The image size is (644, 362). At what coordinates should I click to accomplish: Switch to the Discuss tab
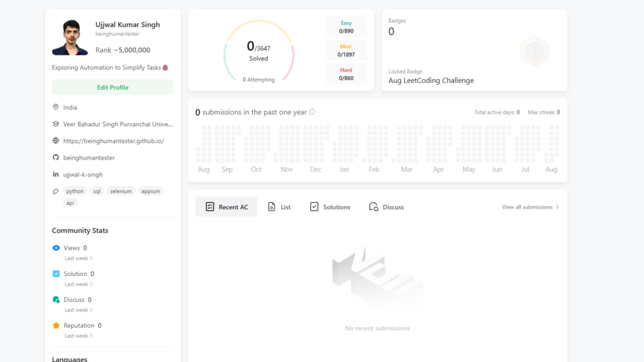(x=386, y=207)
